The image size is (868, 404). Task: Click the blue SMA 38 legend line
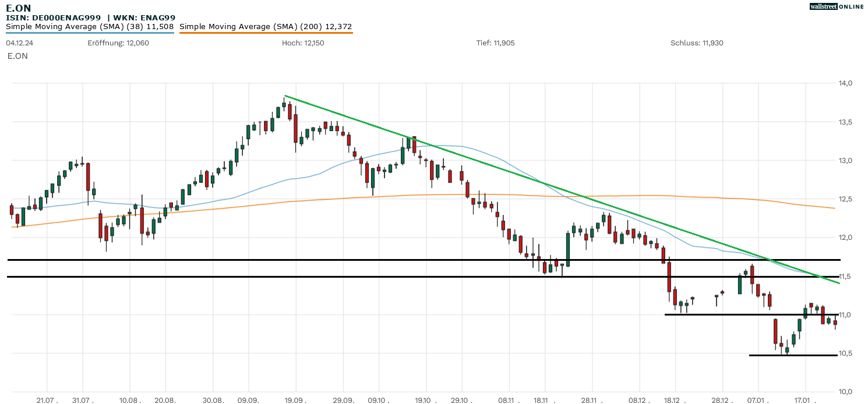90,33
